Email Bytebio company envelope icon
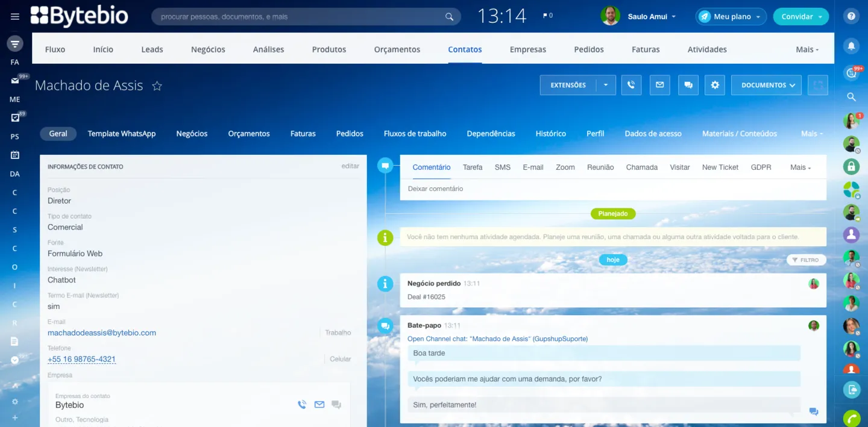The image size is (868, 427). coord(319,405)
